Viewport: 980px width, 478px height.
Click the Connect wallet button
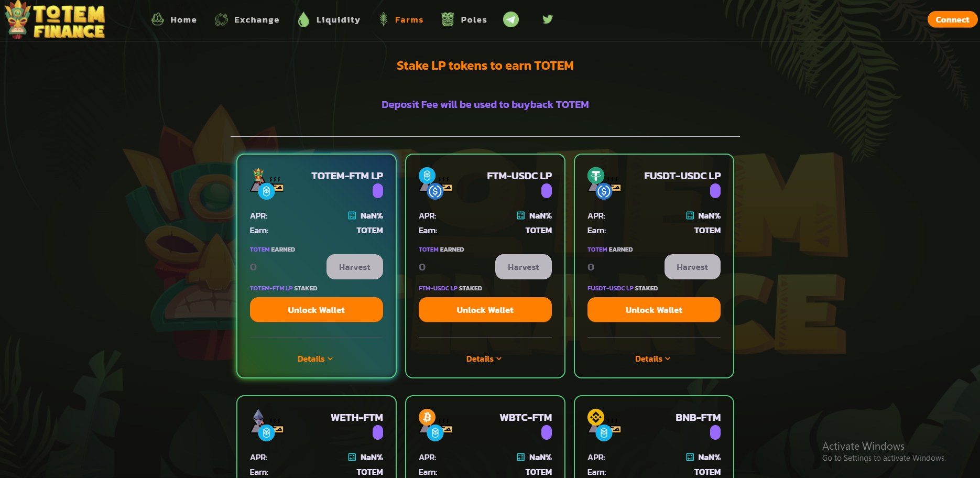(x=952, y=19)
